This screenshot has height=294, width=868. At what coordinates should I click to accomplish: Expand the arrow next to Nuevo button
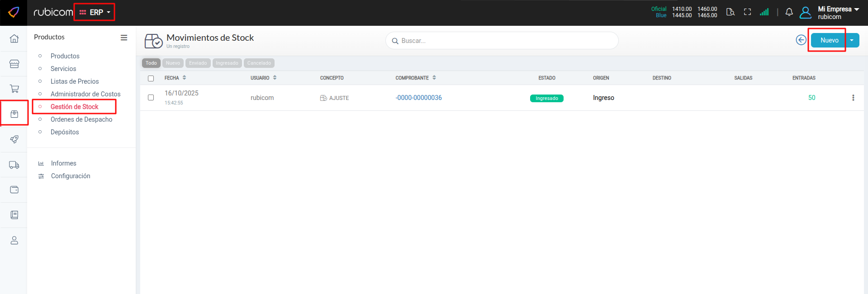coord(852,40)
